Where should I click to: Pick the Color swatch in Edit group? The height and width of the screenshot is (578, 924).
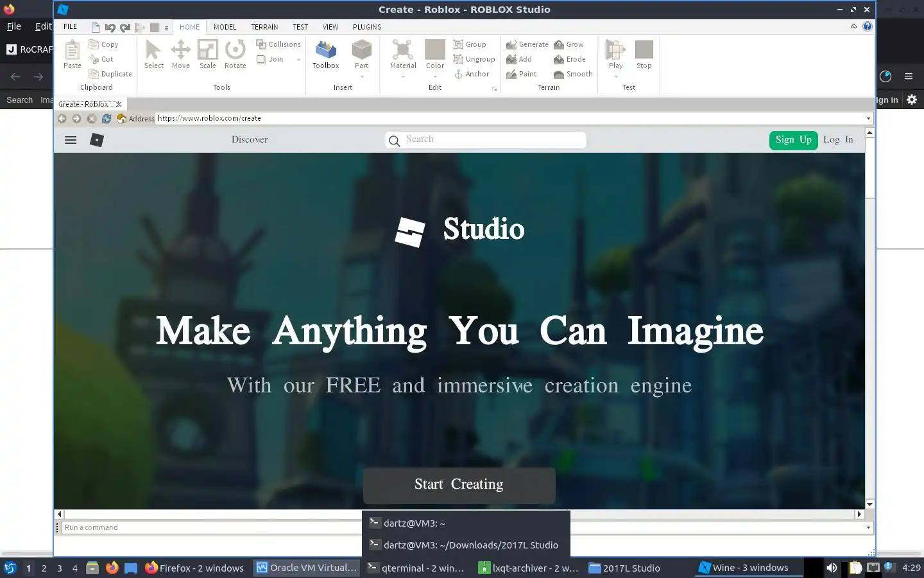coord(435,49)
